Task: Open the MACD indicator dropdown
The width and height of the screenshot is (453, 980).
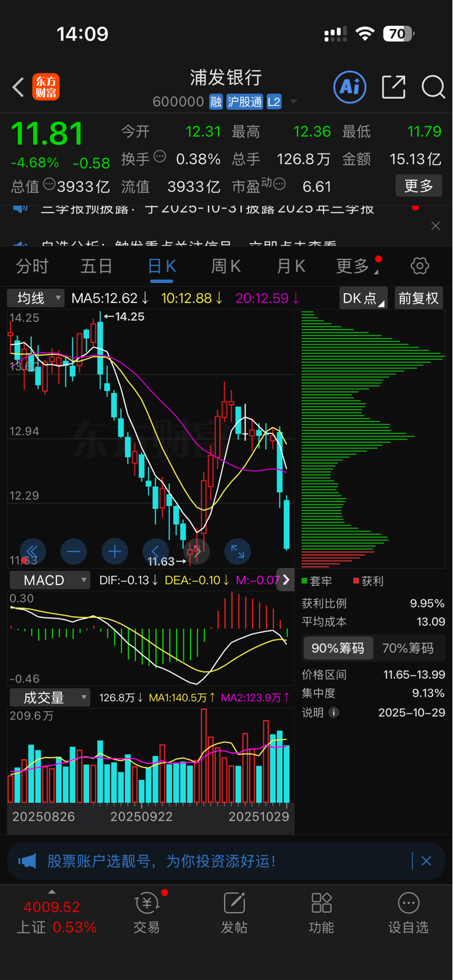Action: coord(49,580)
